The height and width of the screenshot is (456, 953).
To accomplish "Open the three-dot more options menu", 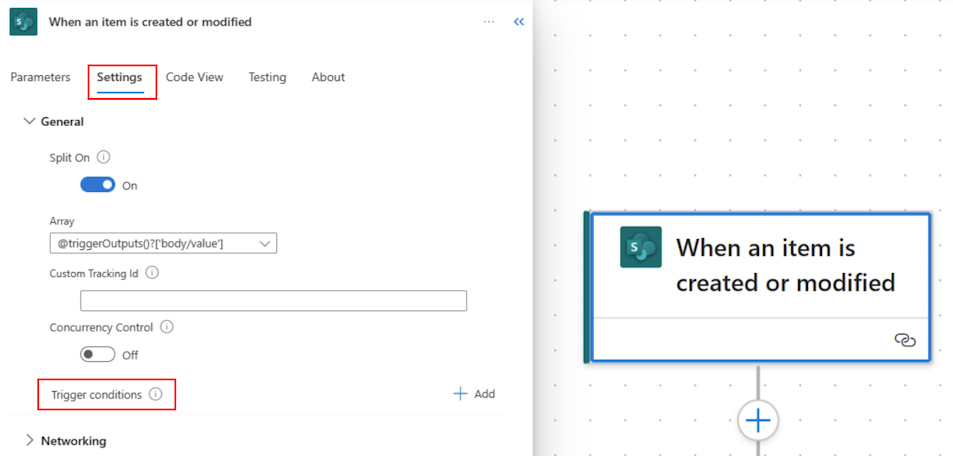I will [489, 22].
